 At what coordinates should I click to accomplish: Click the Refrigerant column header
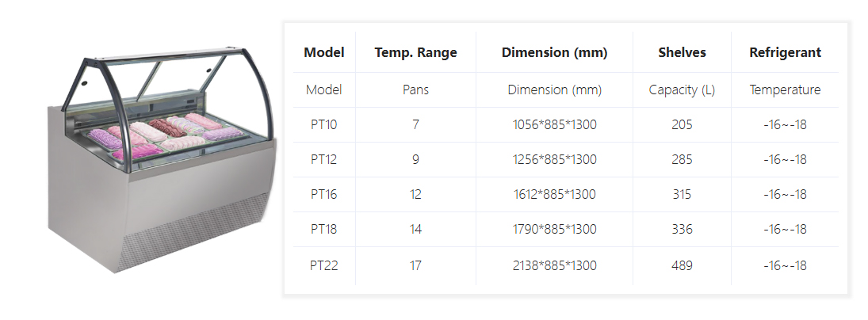[x=785, y=53]
